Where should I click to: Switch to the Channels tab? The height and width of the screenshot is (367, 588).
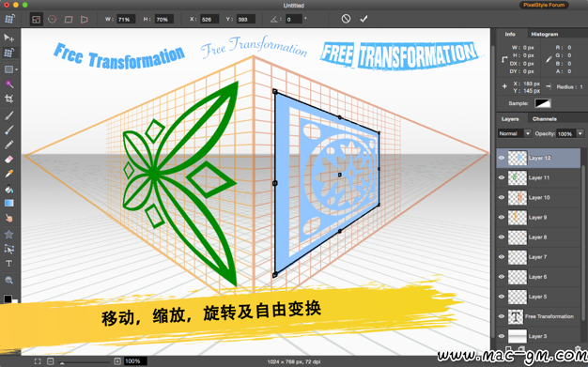point(545,119)
